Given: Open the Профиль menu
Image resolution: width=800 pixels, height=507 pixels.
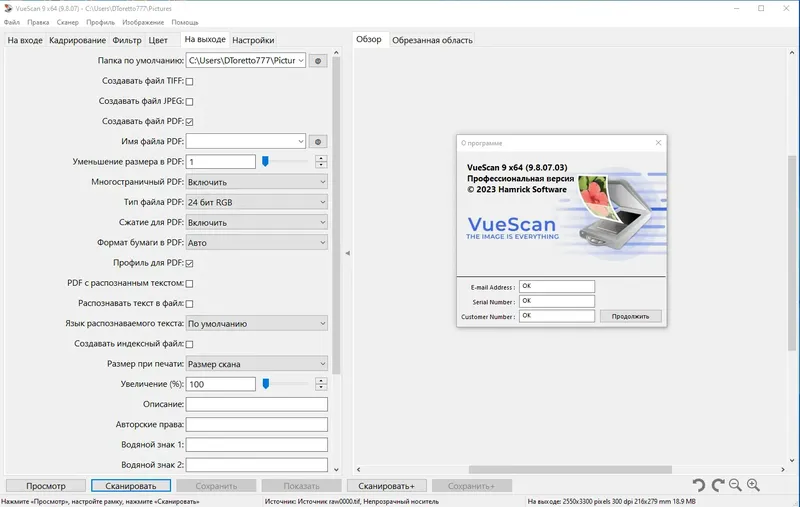Looking at the screenshot, I should [x=101, y=22].
